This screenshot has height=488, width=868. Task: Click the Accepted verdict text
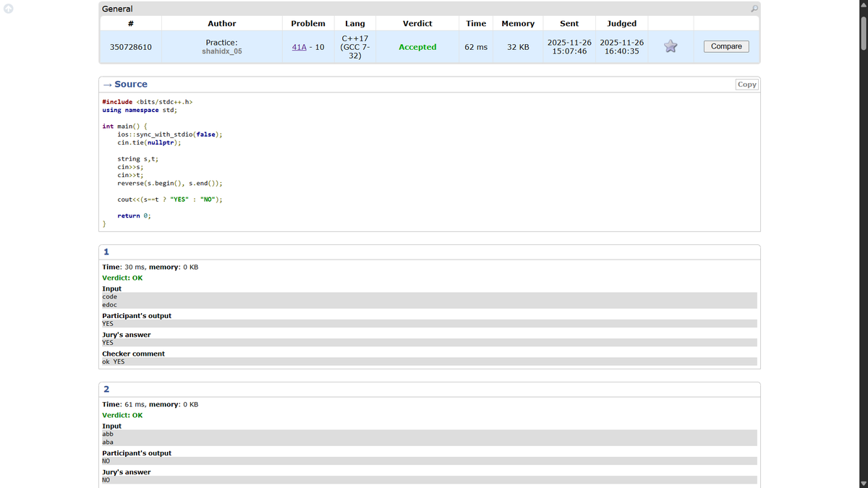[417, 47]
